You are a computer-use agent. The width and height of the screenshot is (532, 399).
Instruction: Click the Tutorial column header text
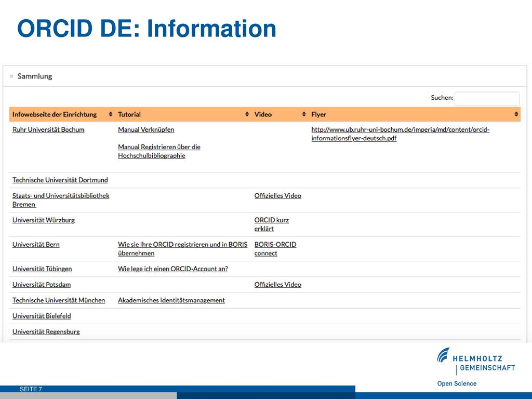pyautogui.click(x=129, y=114)
